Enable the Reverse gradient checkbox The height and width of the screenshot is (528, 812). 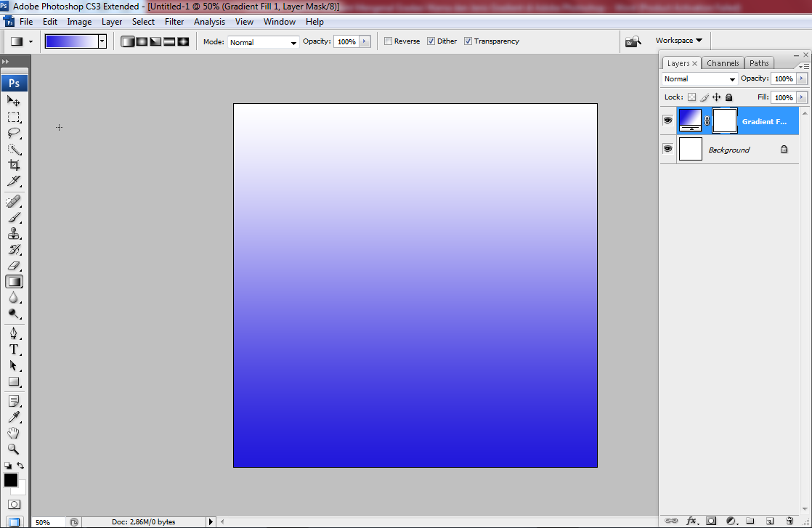click(x=389, y=41)
